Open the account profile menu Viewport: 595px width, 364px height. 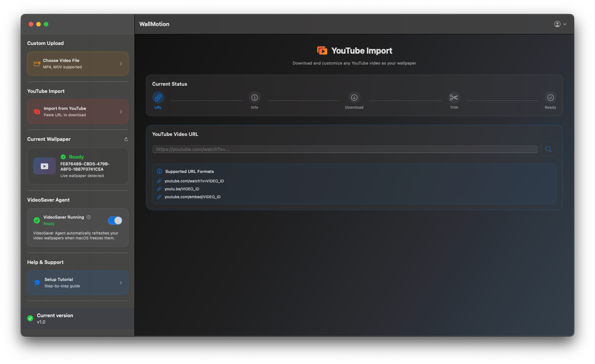coord(560,24)
